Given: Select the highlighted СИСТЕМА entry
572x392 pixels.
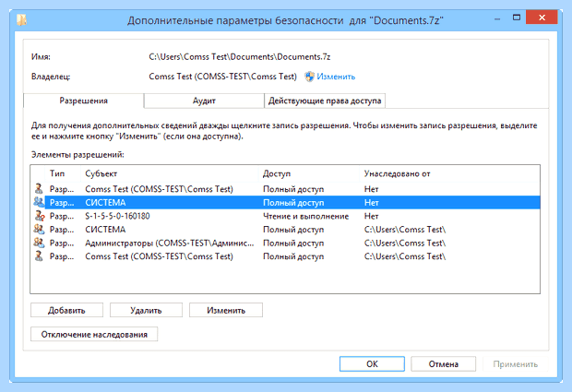Looking at the screenshot, I should pyautogui.click(x=285, y=202).
